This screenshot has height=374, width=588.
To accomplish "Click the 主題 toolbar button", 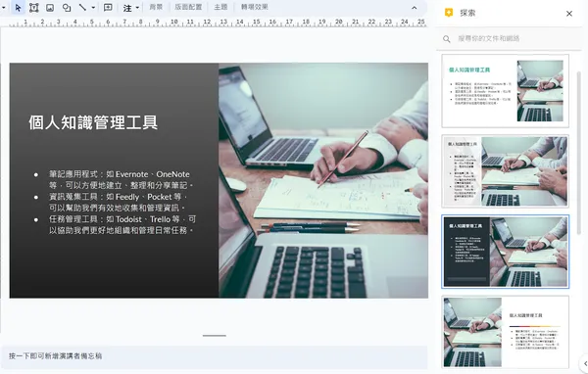I will [x=220, y=7].
